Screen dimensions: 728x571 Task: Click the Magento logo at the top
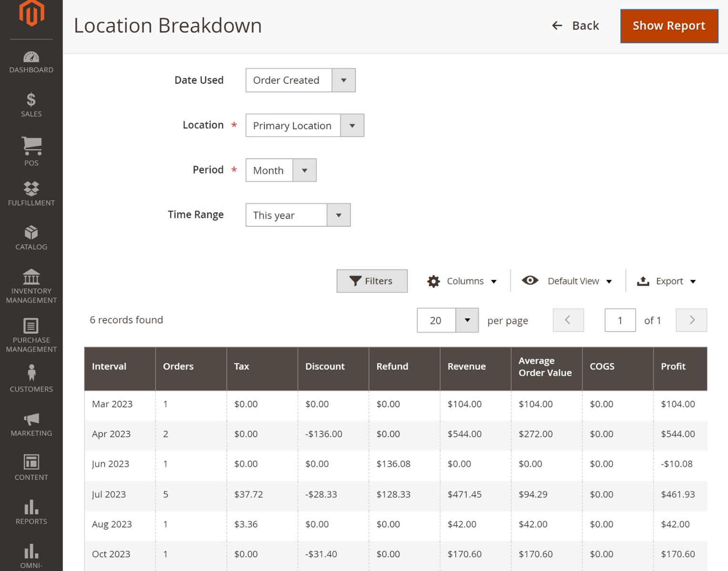pyautogui.click(x=31, y=13)
